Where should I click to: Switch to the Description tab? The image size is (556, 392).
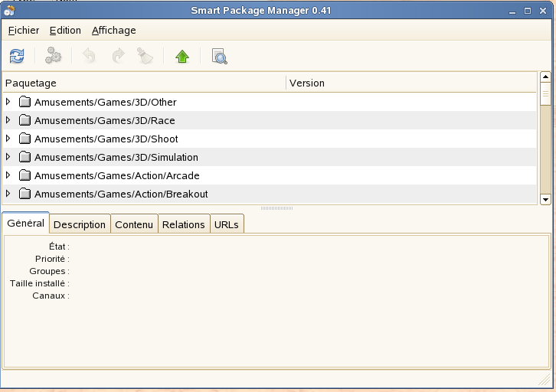tap(80, 224)
